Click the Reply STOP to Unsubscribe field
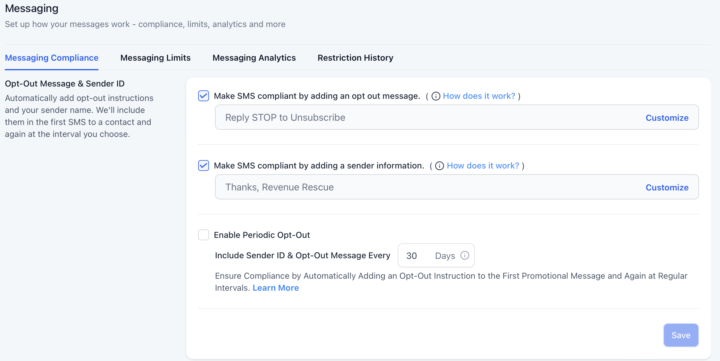This screenshot has width=720, height=361. click(x=457, y=117)
